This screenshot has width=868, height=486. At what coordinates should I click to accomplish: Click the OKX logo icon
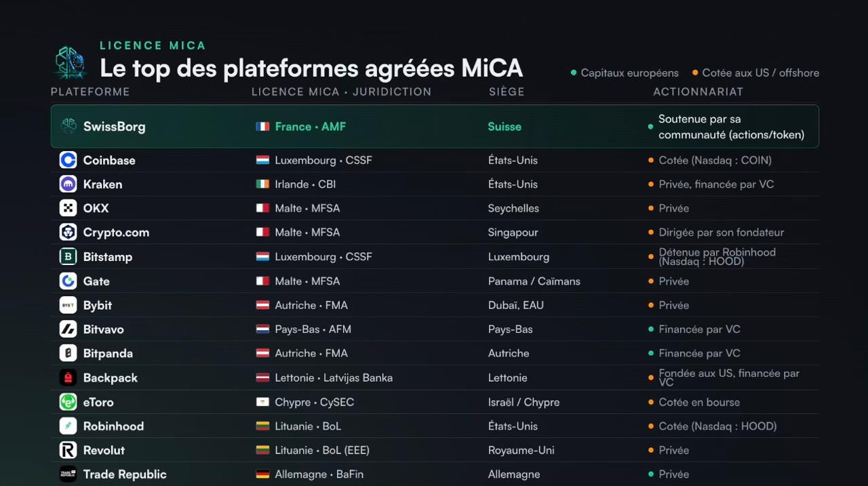click(x=68, y=208)
